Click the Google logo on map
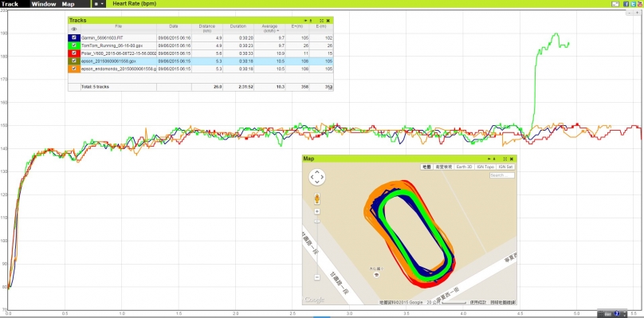The height and width of the screenshot is (318, 644). click(315, 300)
